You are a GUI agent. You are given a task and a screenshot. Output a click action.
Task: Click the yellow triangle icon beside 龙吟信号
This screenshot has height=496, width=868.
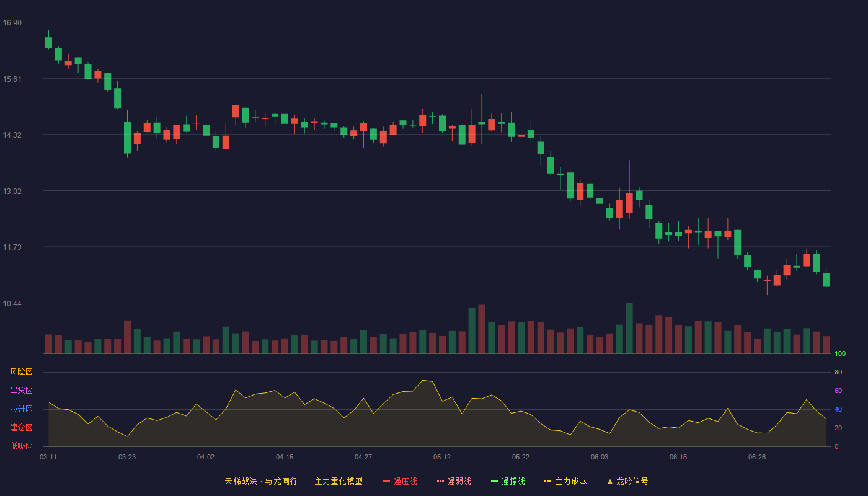point(610,482)
